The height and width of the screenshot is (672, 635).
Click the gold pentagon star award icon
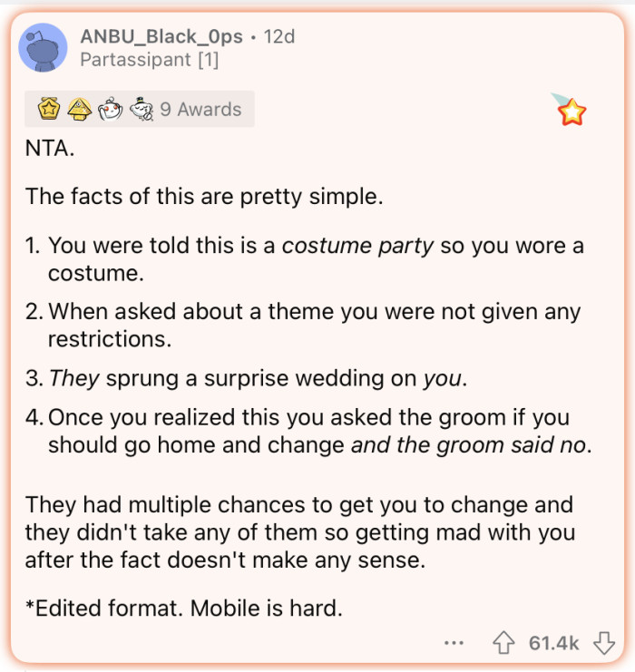pyautogui.click(x=49, y=110)
